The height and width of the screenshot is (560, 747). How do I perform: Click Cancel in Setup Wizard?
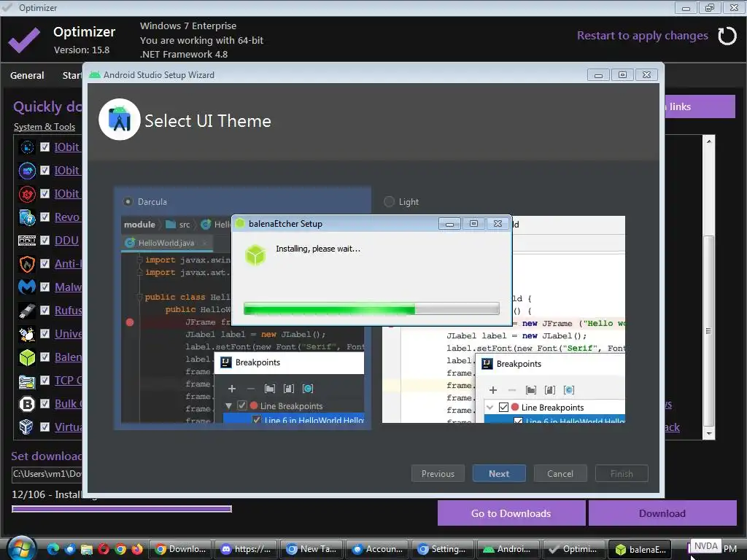[560, 474]
